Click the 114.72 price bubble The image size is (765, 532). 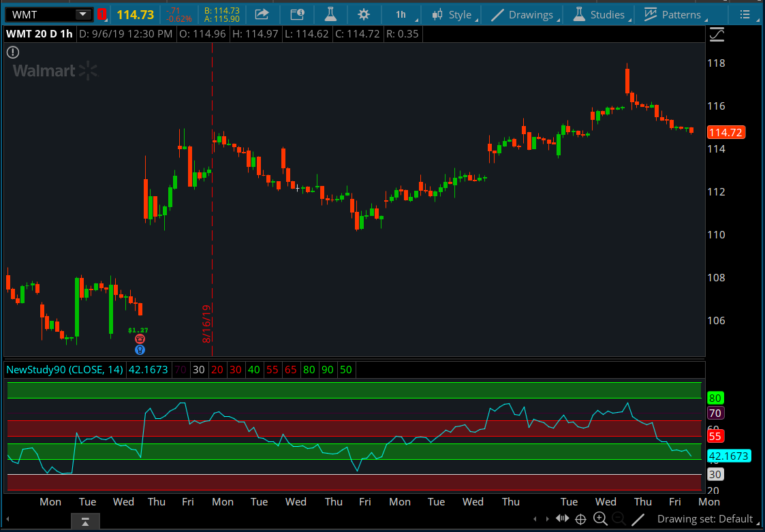point(726,132)
